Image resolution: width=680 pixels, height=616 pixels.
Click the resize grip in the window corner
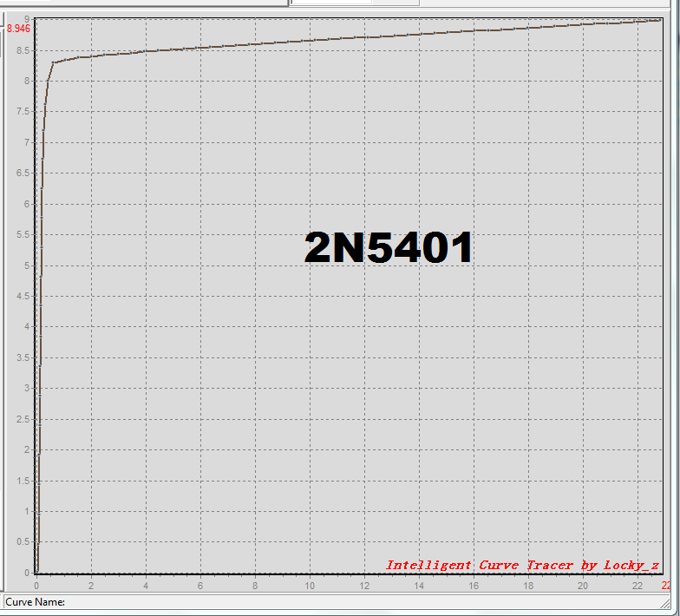[664, 602]
